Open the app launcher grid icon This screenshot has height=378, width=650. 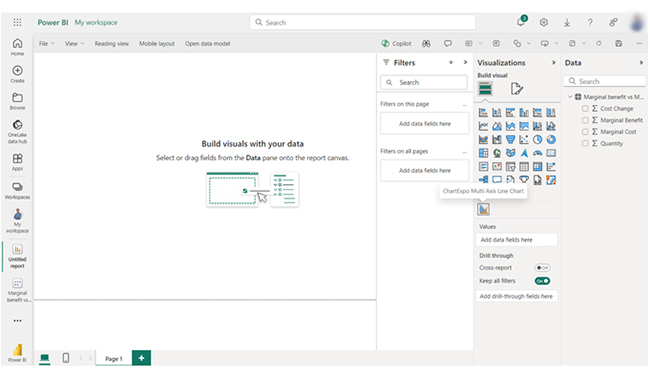click(17, 22)
